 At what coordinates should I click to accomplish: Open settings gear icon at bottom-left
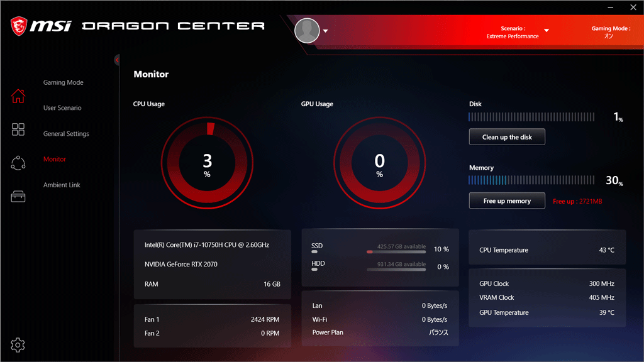tap(18, 345)
